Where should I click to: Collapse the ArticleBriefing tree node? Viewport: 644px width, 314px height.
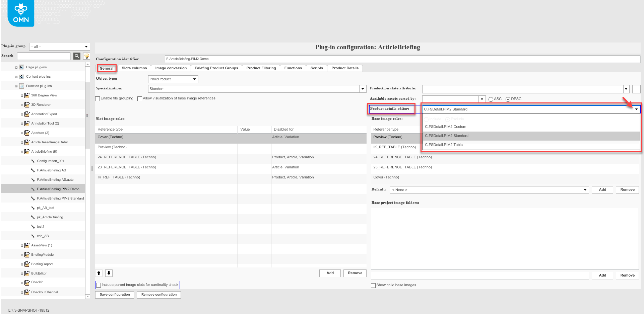pyautogui.click(x=21, y=151)
